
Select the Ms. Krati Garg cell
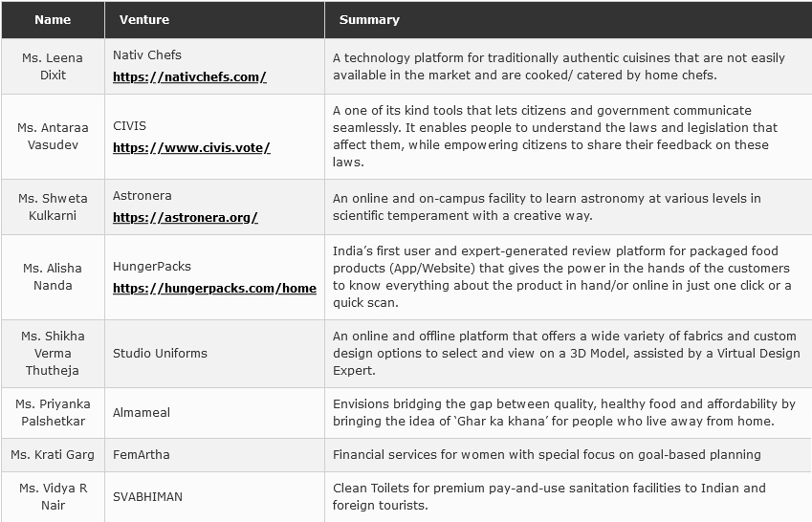[x=53, y=455]
